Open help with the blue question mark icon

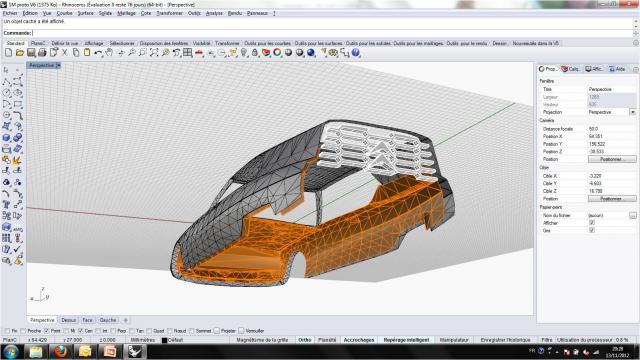click(x=356, y=53)
